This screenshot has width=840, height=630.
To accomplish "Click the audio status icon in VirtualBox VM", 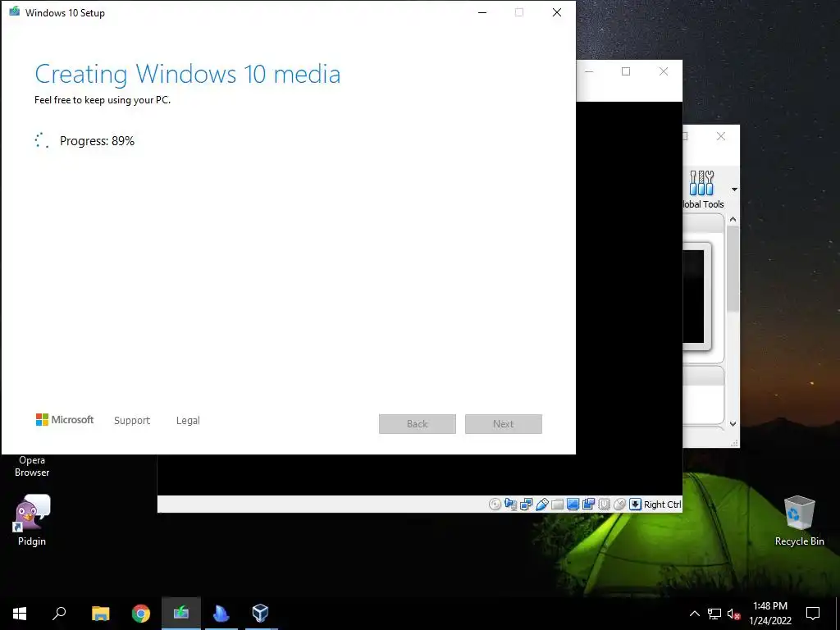I will pyautogui.click(x=510, y=504).
